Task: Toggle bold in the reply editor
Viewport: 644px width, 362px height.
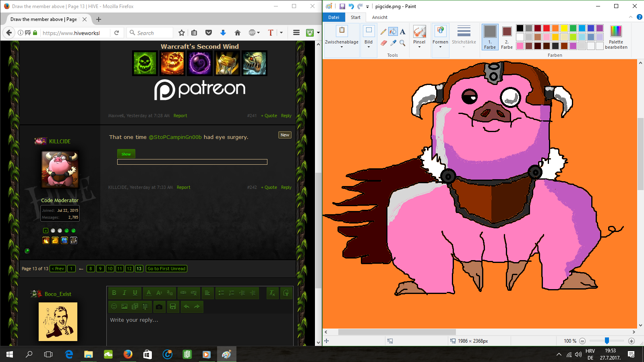Action: point(114,293)
